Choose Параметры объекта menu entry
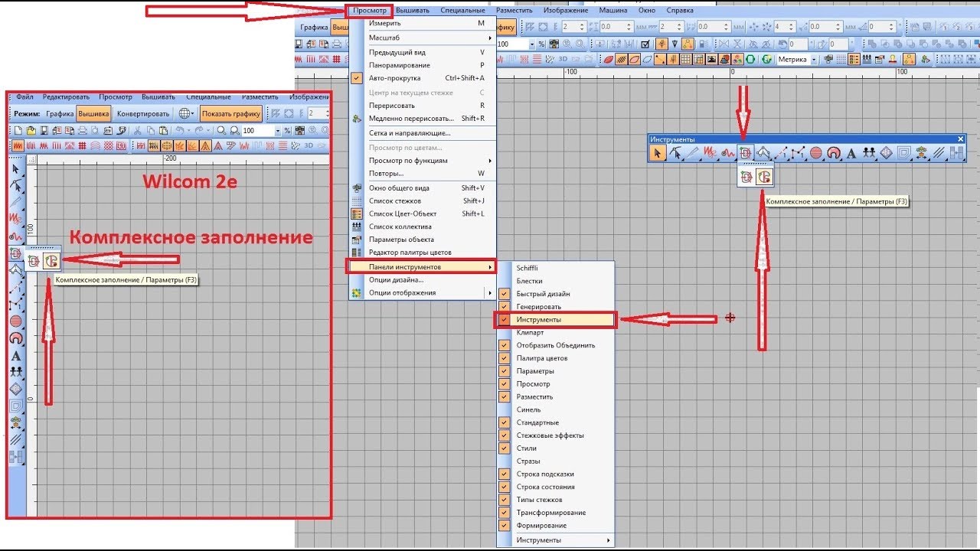 pos(423,240)
